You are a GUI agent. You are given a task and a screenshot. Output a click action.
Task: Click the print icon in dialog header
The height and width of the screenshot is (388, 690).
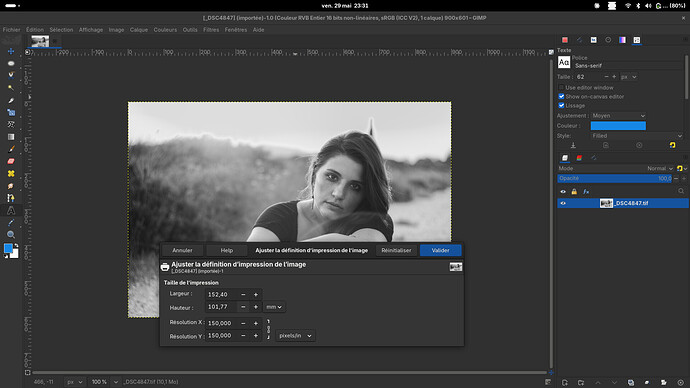point(165,267)
